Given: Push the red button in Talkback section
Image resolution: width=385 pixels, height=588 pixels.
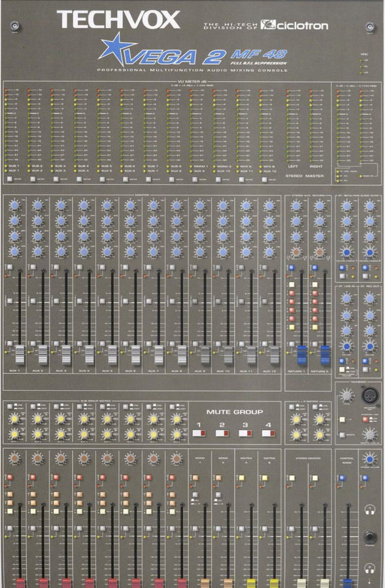Looking at the screenshot, I should pyautogui.click(x=365, y=419).
